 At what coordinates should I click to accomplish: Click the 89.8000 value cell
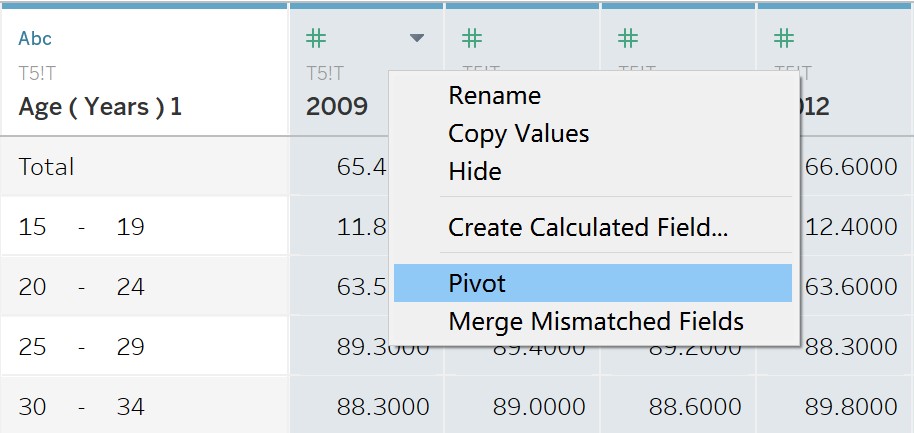point(853,407)
